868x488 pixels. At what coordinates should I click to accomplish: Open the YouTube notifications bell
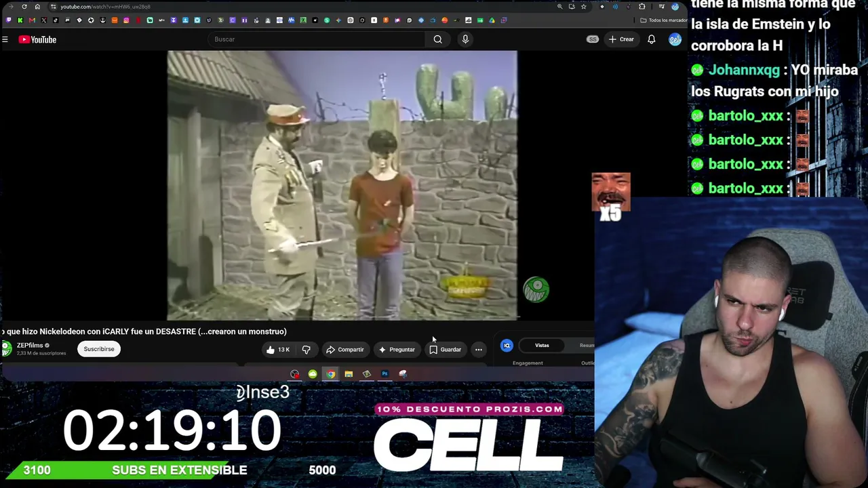point(652,39)
